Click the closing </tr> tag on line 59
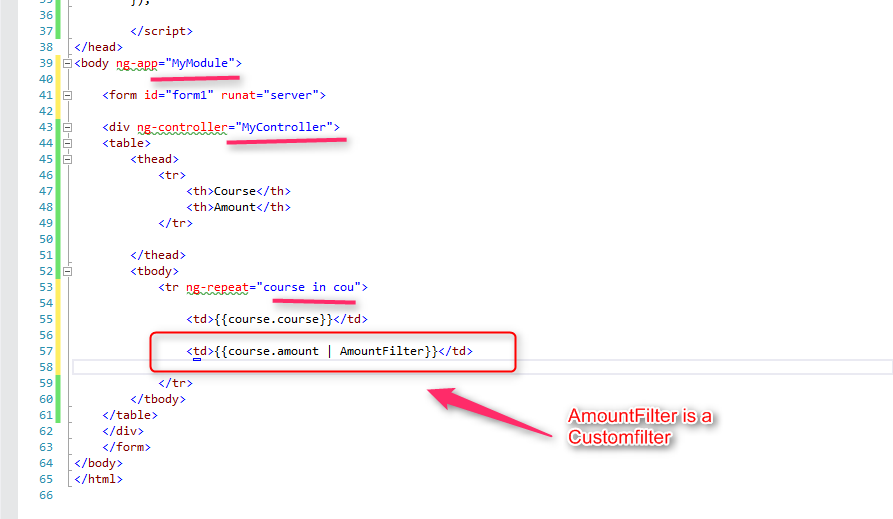The width and height of the screenshot is (893, 519). click(175, 383)
